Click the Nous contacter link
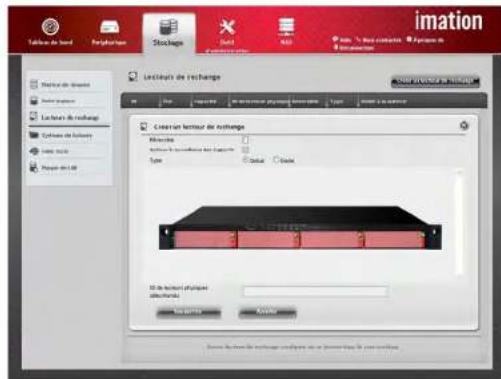501x379 pixels. click(379, 40)
